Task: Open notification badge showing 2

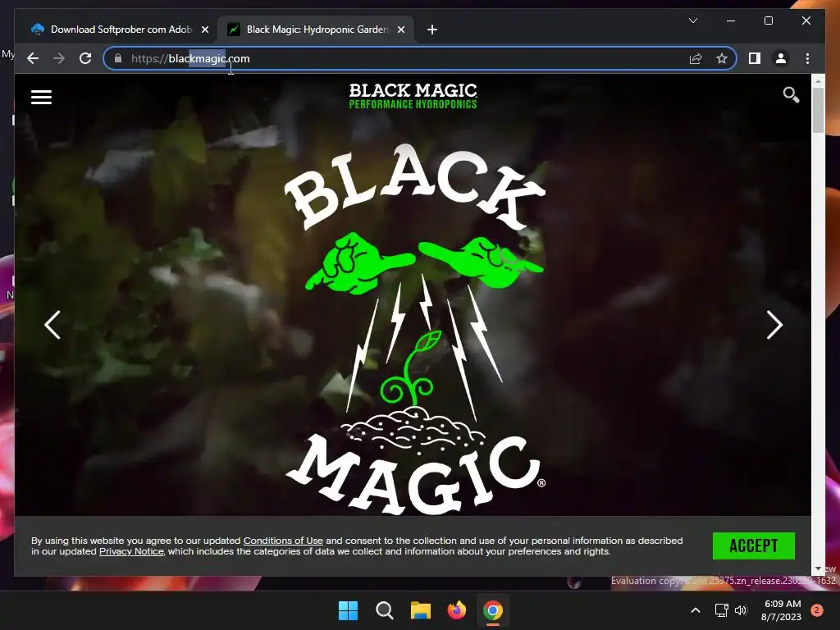Action: (x=817, y=609)
